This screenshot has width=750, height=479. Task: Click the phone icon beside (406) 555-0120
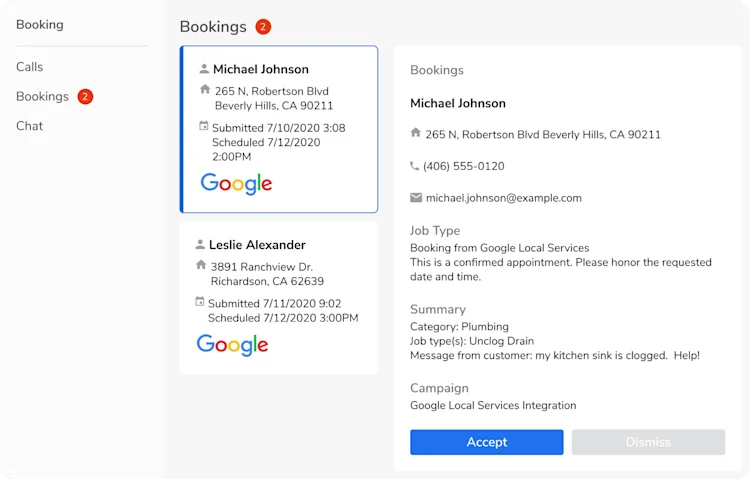[x=415, y=166]
